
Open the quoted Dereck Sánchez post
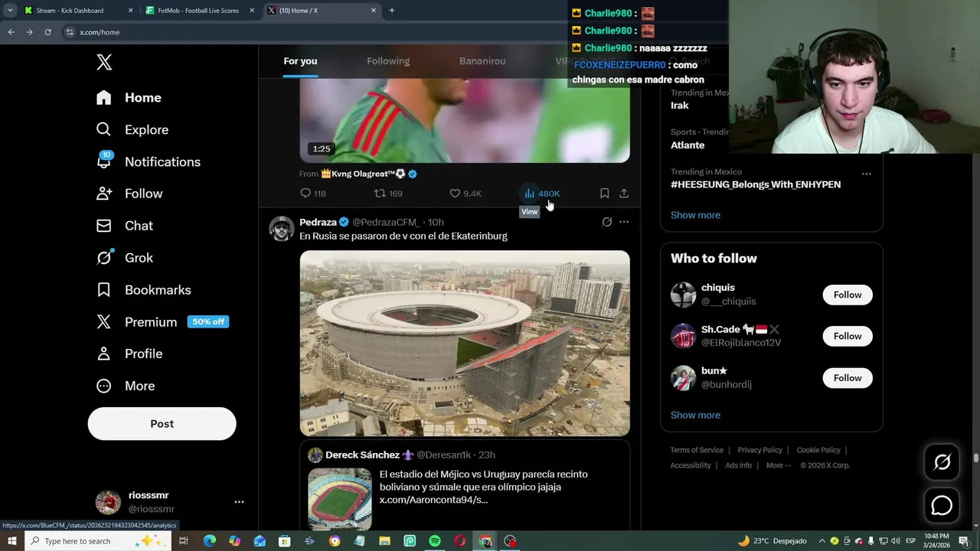pos(465,484)
